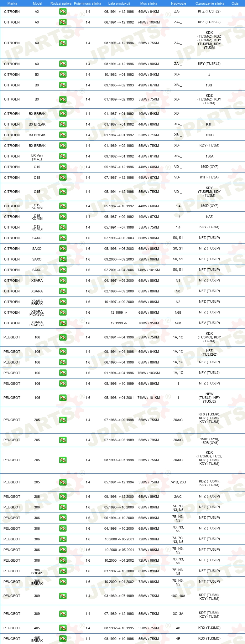Click the fuel icon in the Peugeot 309 3C, 3A row
The image size is (245, 644).
coord(63,614)
